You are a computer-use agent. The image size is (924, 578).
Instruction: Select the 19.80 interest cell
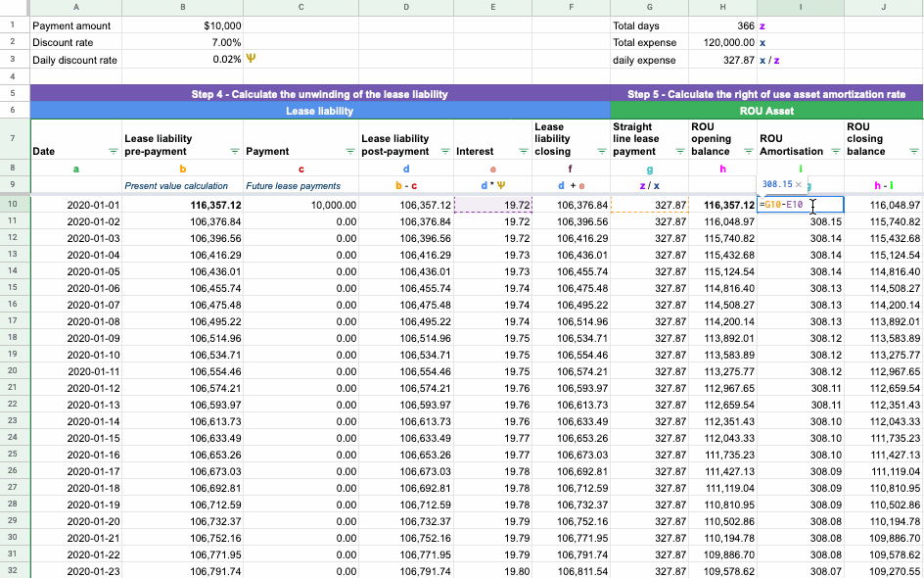492,571
